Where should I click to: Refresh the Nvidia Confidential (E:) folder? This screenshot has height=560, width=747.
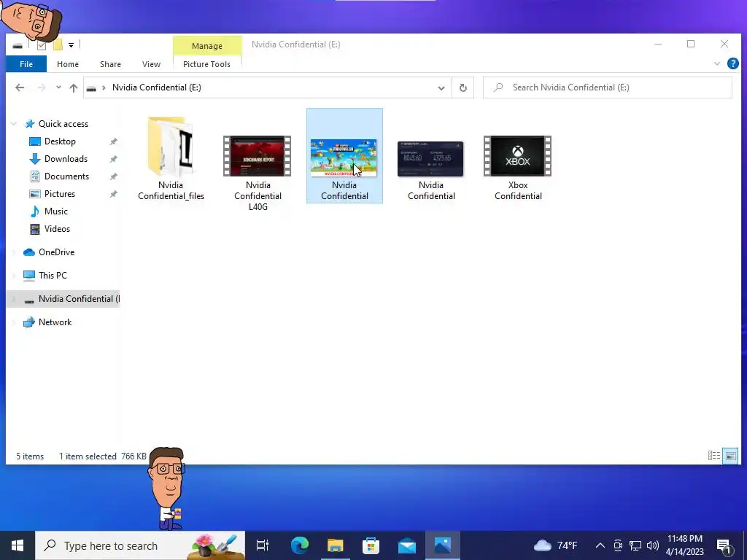(x=462, y=87)
